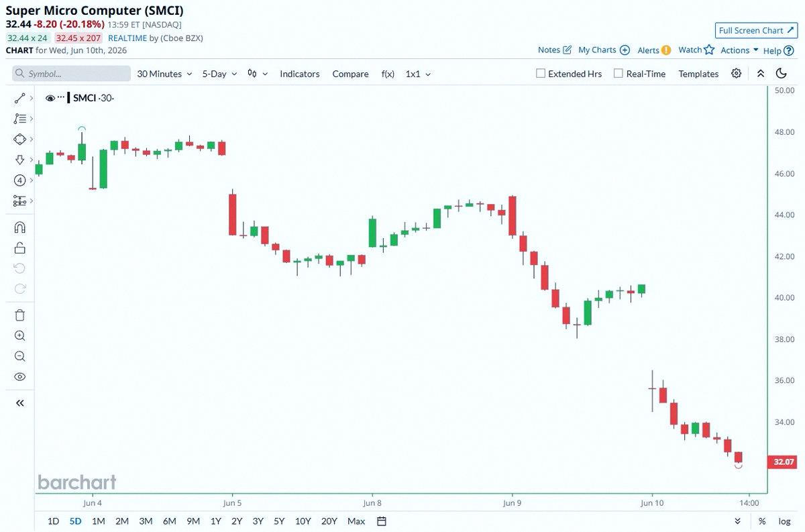The height and width of the screenshot is (532, 805).
Task: Click the red 32.07 price label
Action: [784, 462]
